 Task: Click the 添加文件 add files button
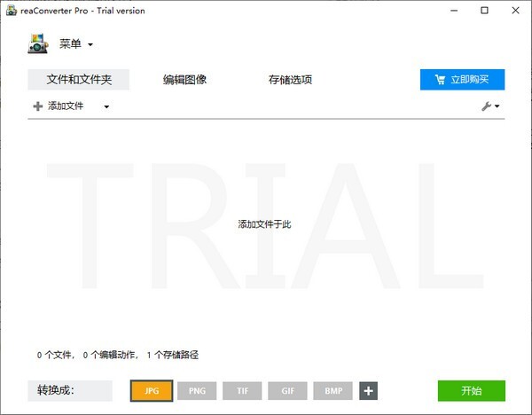pos(59,106)
